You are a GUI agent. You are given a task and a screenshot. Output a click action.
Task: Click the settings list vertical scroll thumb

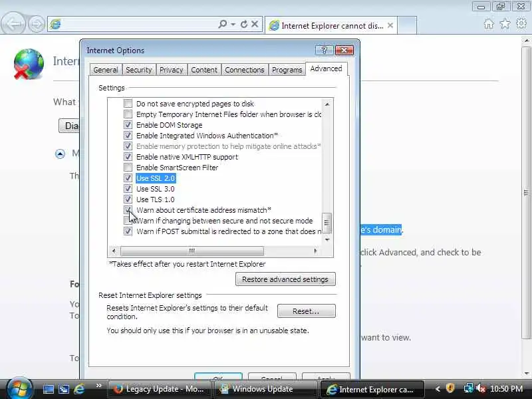coord(327,223)
